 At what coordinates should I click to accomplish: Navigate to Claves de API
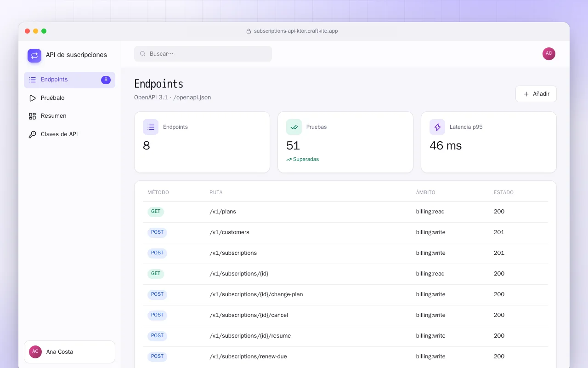(69, 134)
